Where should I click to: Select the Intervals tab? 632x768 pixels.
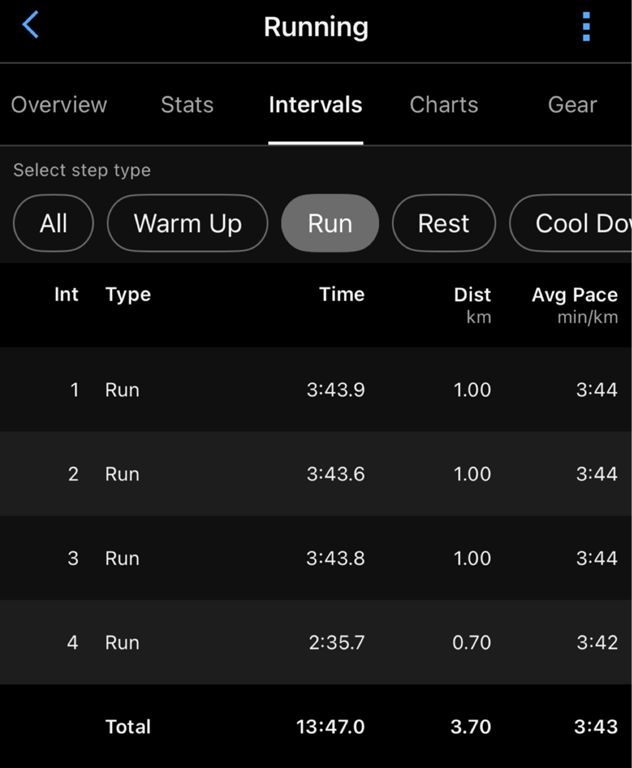[315, 105]
